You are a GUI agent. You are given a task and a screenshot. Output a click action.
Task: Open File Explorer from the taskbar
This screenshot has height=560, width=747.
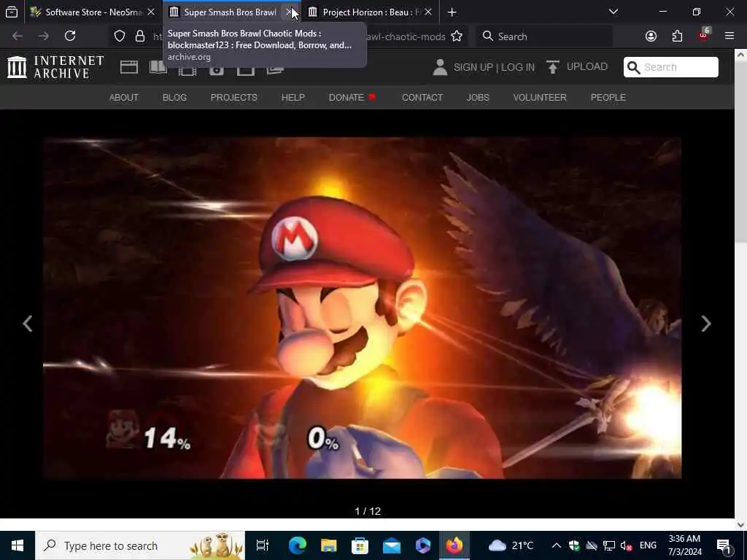click(329, 545)
